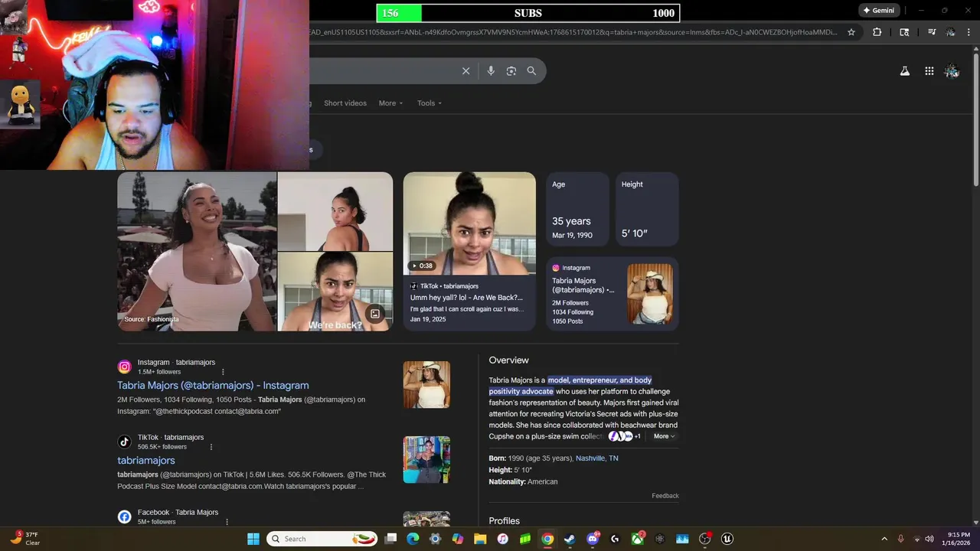Open Logitech G HUB from taskbar
This screenshot has width=980, height=551.
click(615, 539)
